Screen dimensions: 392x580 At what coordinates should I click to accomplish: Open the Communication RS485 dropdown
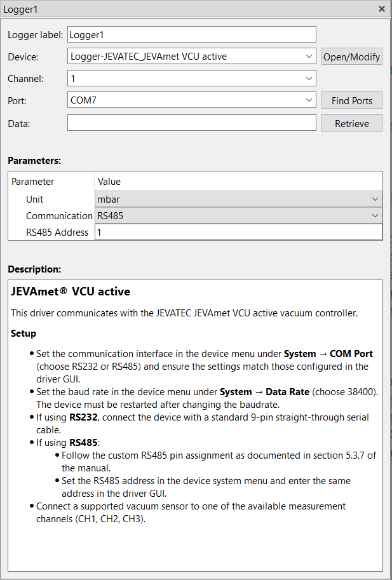tap(238, 215)
